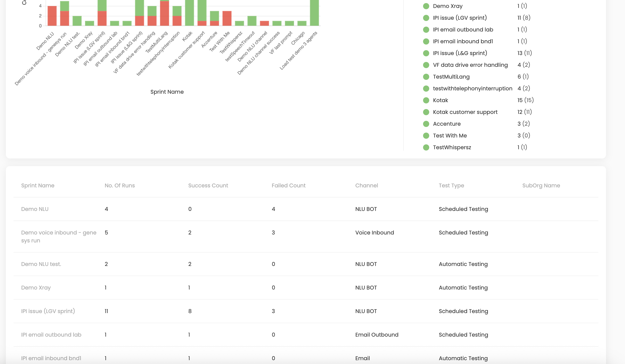Screen dimensions: 625x364
Task: Toggle IPI issue (LGV sprint) legend marker
Action: [x=426, y=18]
